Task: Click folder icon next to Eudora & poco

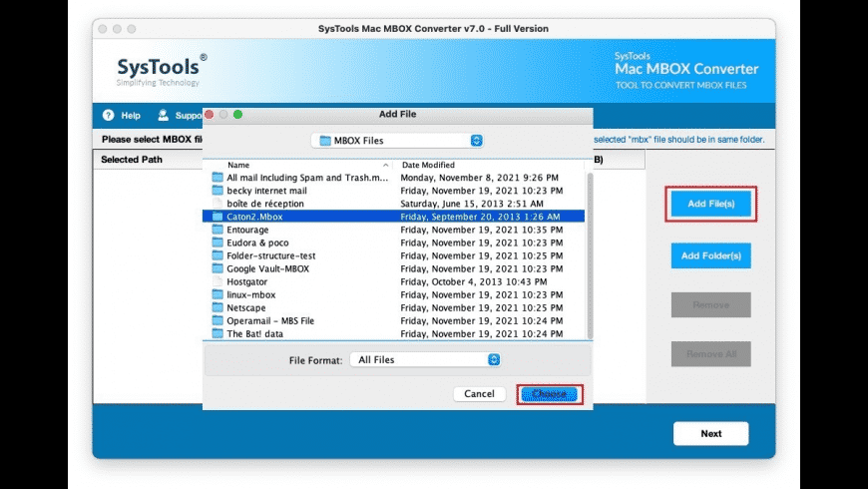Action: [x=217, y=243]
